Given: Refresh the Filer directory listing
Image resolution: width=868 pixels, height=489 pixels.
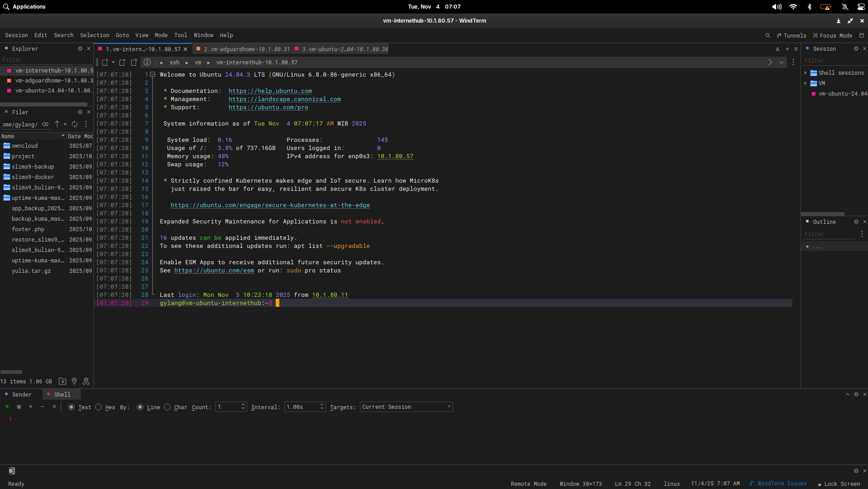Looking at the screenshot, I should coord(74,124).
